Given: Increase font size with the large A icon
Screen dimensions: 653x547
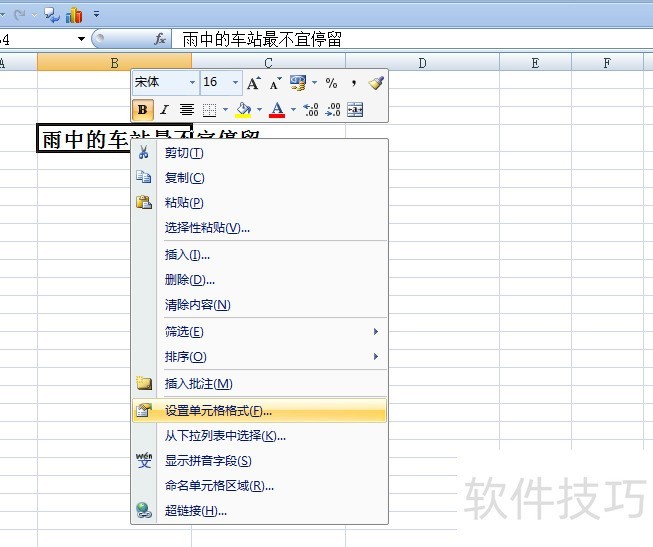Looking at the screenshot, I should [x=253, y=83].
